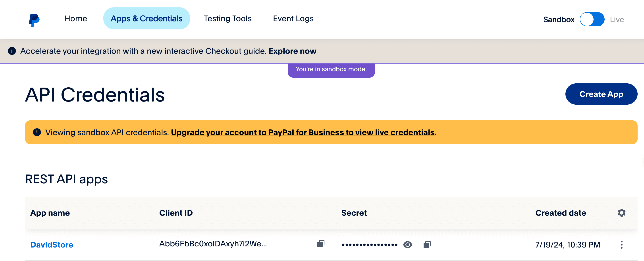Click the truncated Client ID text
Image resolution: width=644 pixels, height=261 pixels.
point(213,244)
